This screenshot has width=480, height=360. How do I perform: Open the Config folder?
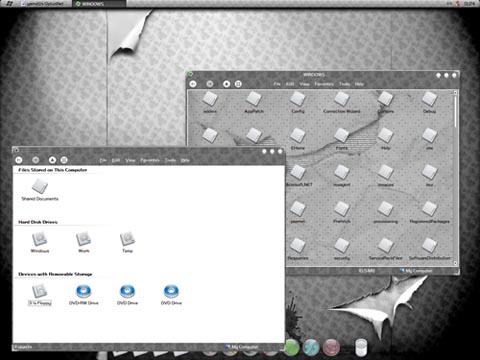(x=298, y=102)
